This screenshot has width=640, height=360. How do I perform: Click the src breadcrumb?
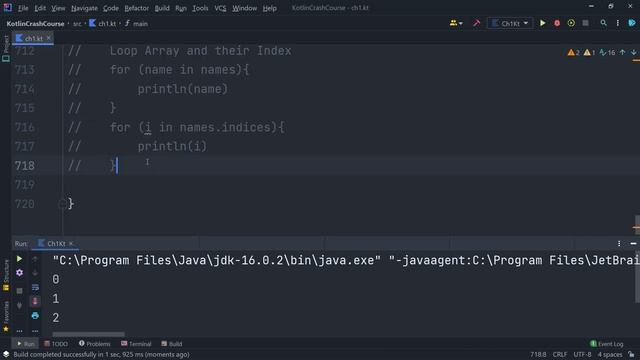[77, 24]
